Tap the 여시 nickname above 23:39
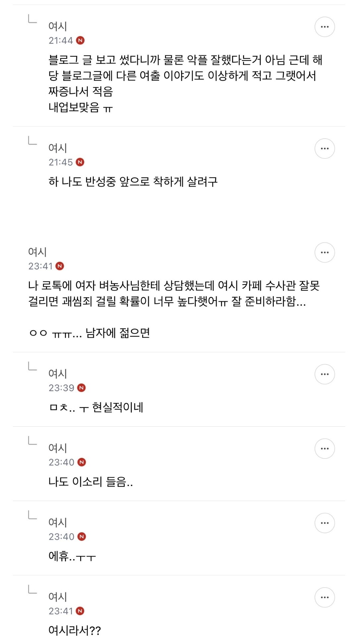The width and height of the screenshot is (358, 644). tap(58, 374)
